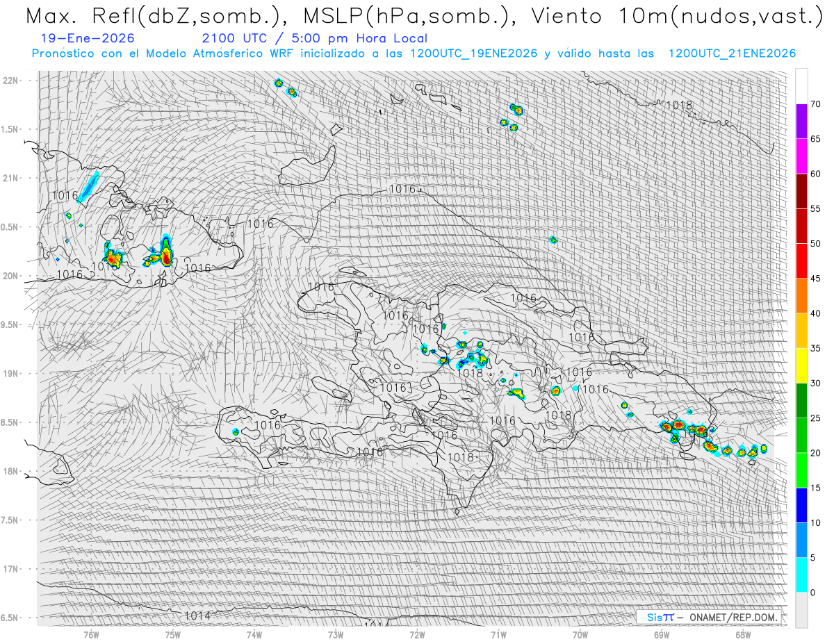This screenshot has width=834, height=644.
Task: Click the colorbar value label '60'
Action: 816,174
